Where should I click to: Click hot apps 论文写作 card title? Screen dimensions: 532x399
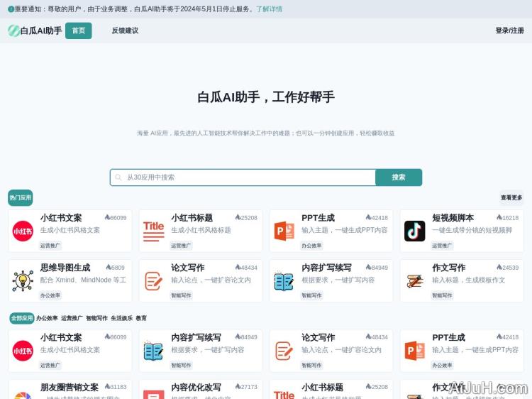click(188, 268)
